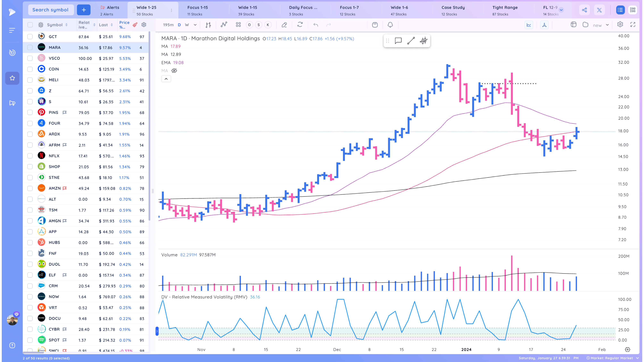
Task: Expand the RMV pane side handle
Action: point(157,331)
